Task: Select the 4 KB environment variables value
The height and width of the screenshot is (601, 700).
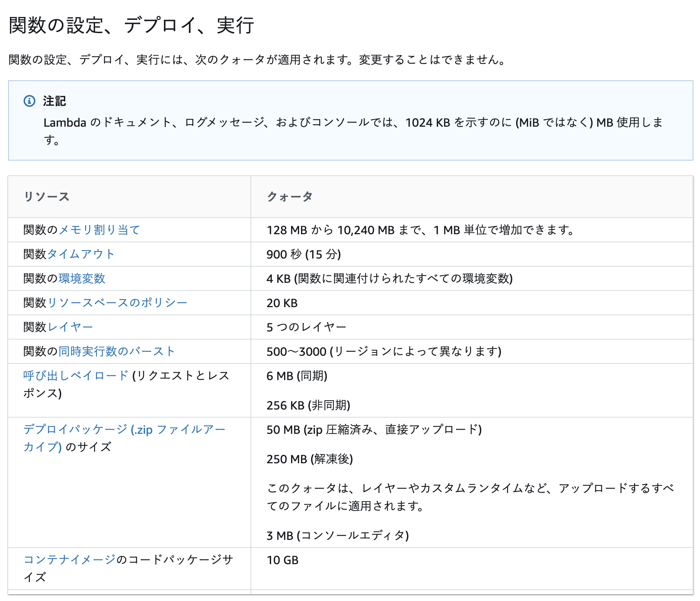Action: click(x=390, y=278)
